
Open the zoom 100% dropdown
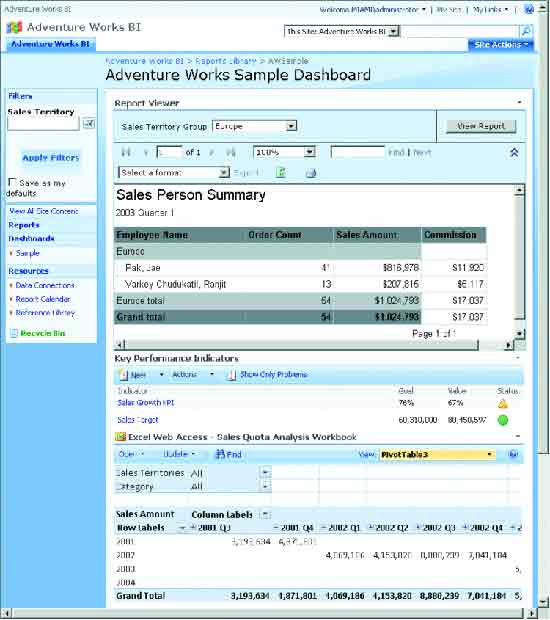310,152
